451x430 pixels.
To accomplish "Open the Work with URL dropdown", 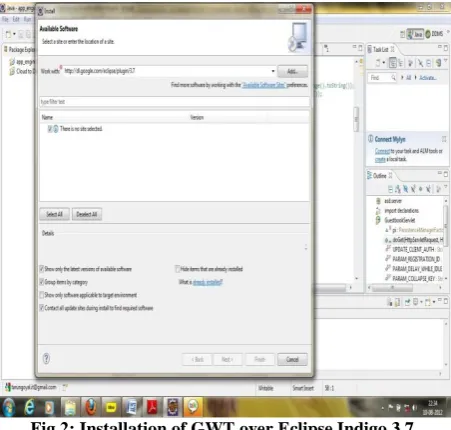I will pyautogui.click(x=273, y=71).
